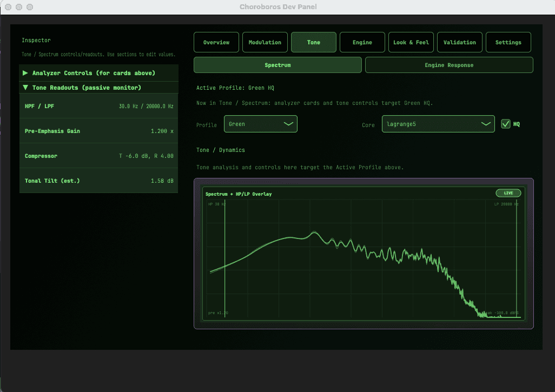This screenshot has height=392, width=555.
Task: Open the Engine tab
Action: click(362, 42)
